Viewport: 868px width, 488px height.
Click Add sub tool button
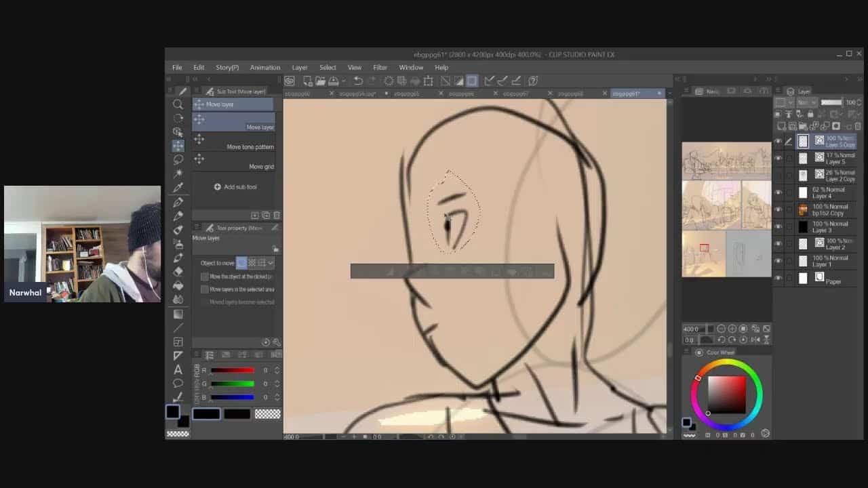235,187
